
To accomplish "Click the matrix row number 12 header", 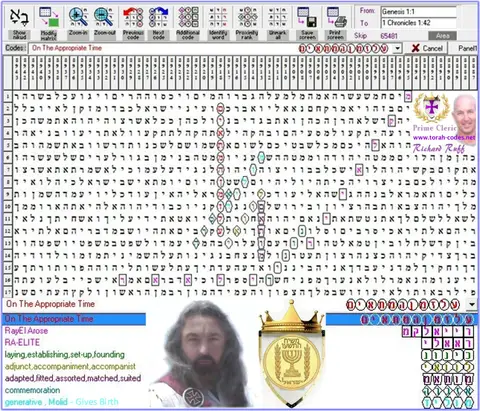I will pyautogui.click(x=8, y=231).
